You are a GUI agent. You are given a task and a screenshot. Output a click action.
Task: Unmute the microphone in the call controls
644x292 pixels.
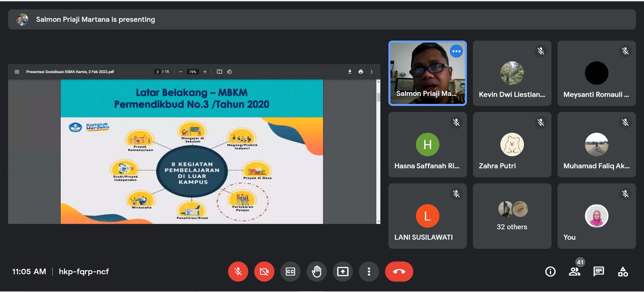pos(238,272)
